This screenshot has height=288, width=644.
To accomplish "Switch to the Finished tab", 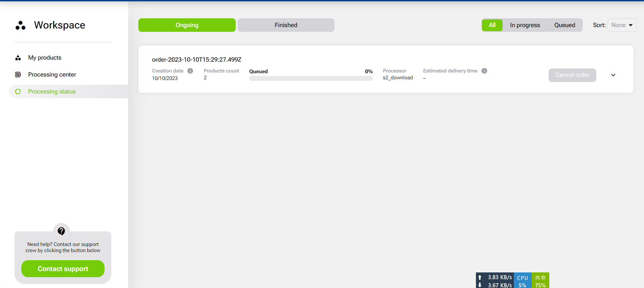I will point(286,25).
